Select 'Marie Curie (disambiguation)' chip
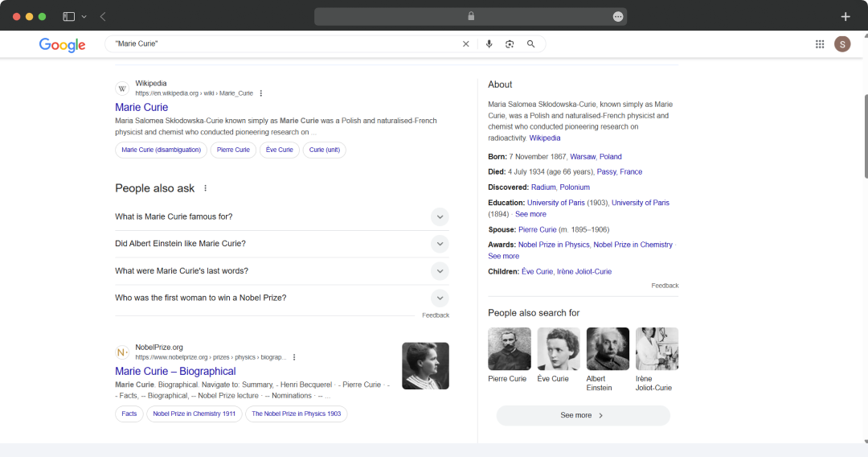 click(x=161, y=150)
